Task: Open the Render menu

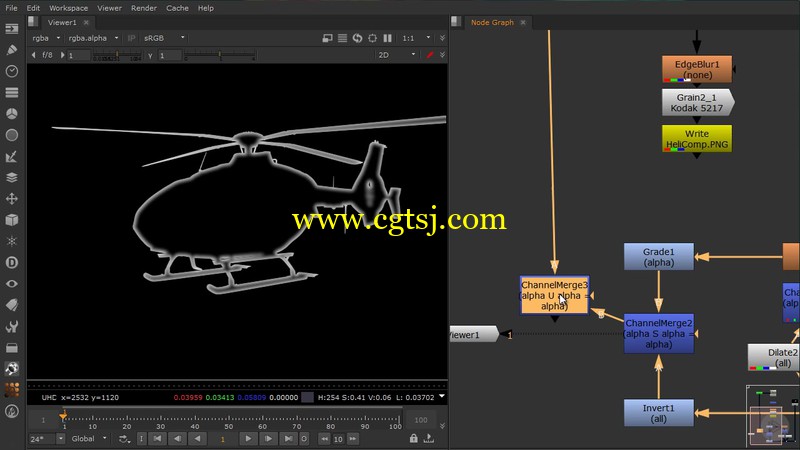Action: pyautogui.click(x=144, y=8)
